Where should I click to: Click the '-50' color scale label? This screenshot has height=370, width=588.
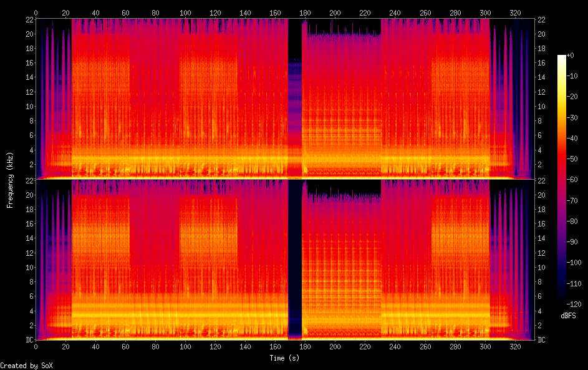coord(572,159)
